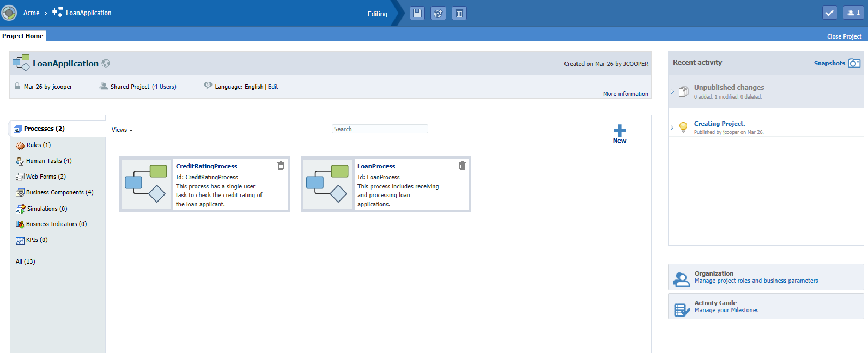Click the globe icon beside LoanApplication title

(106, 63)
